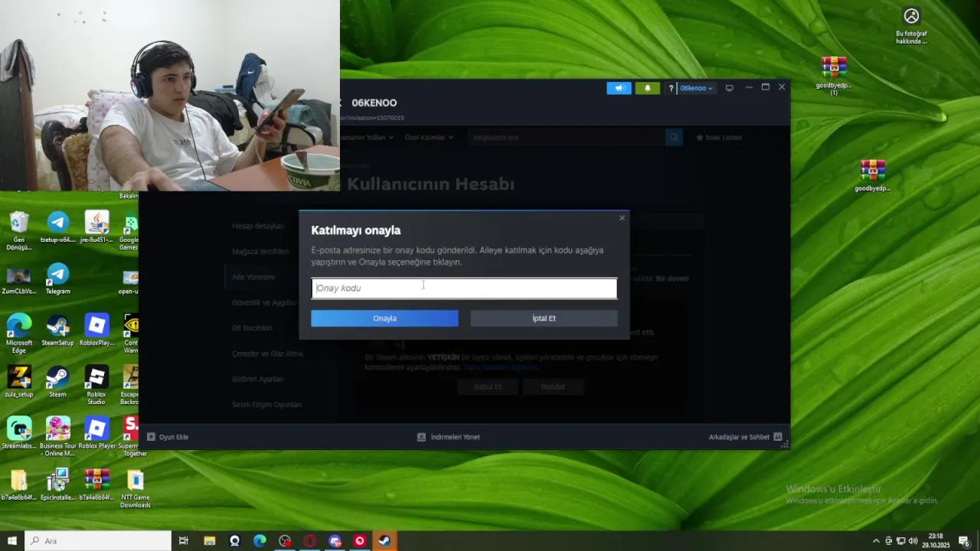Select Bildirim Ayarları in Steam sidebar
Viewport: 980px width, 551px height.
[x=257, y=379]
